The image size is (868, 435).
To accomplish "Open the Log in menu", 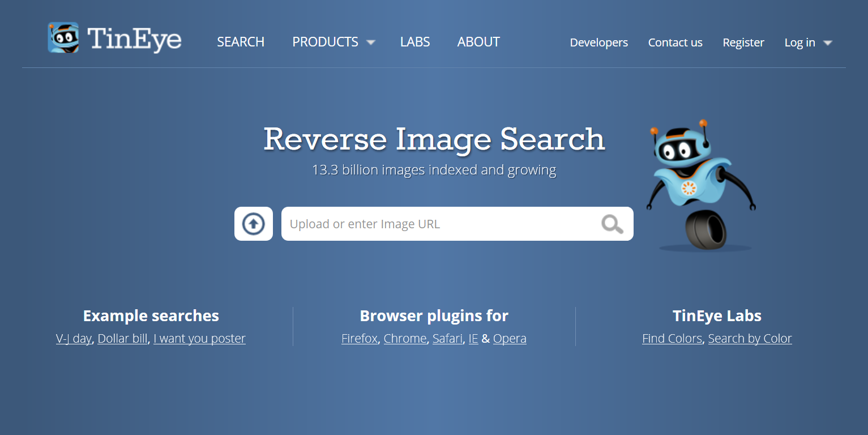I will pos(799,42).
